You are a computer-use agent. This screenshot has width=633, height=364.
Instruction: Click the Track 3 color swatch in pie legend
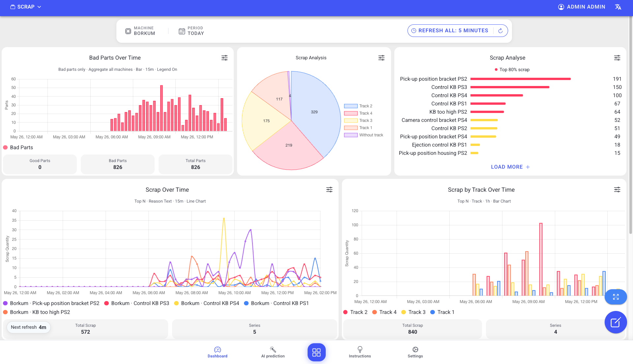pos(351,121)
